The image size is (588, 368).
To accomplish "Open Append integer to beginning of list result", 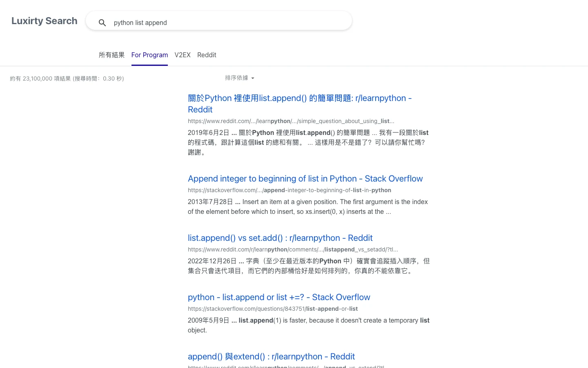I will pyautogui.click(x=305, y=179).
